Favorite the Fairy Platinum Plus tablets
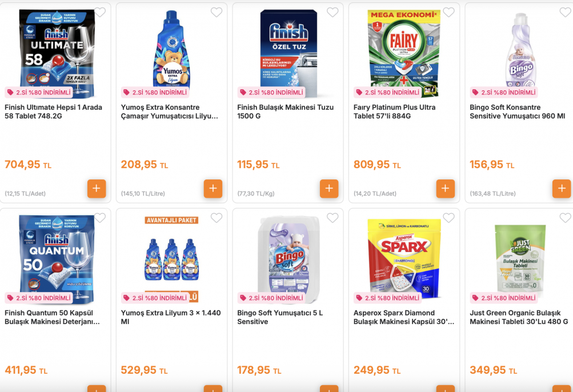Image resolution: width=573 pixels, height=392 pixels. 448,13
